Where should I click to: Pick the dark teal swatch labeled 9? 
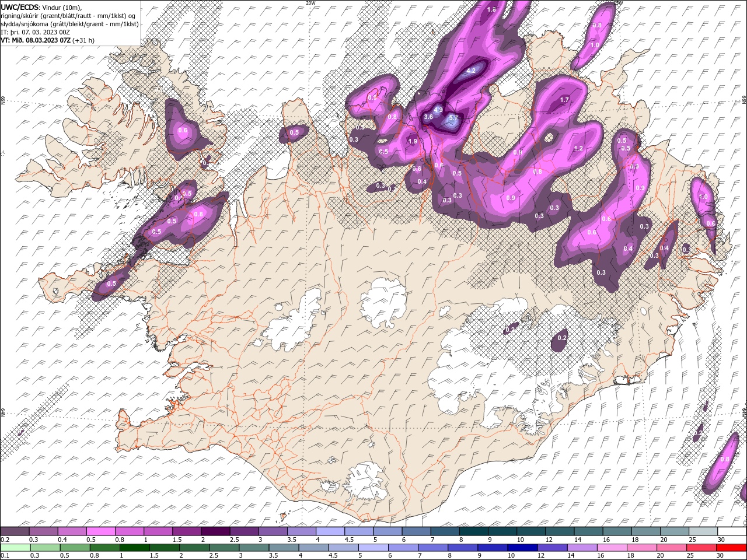[x=502, y=531]
